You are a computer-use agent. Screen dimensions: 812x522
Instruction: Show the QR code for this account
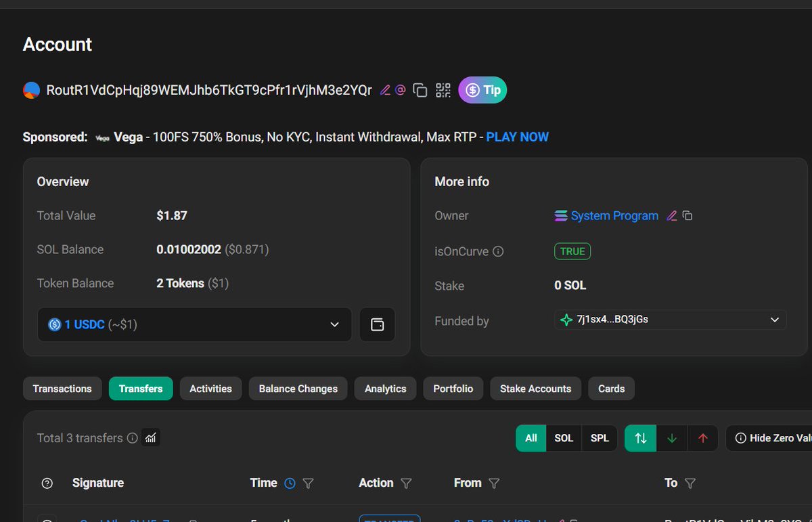(x=443, y=90)
